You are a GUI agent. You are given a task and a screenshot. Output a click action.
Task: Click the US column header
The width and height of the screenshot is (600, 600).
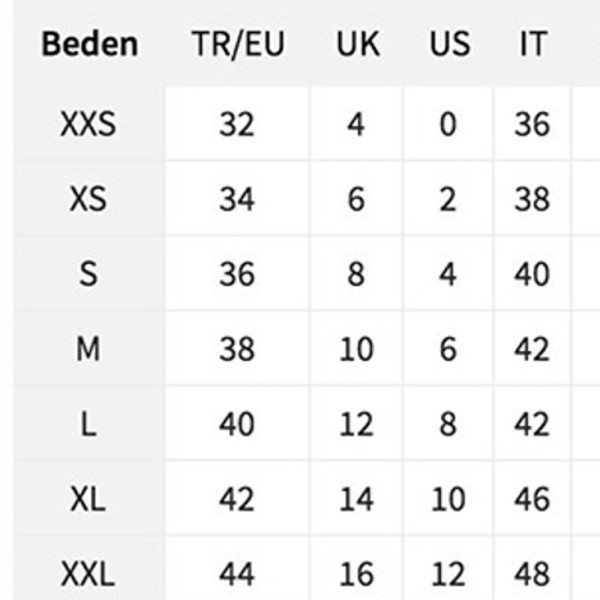point(450,44)
